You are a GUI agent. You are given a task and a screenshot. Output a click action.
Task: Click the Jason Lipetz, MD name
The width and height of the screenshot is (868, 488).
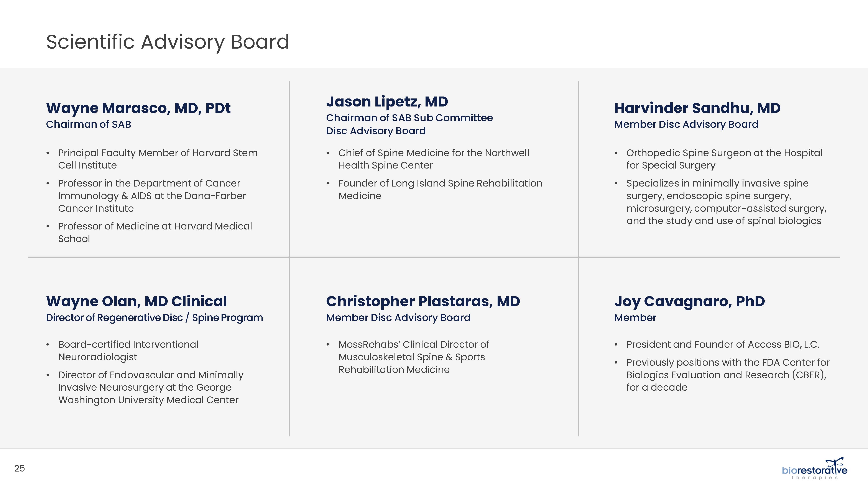coord(387,102)
